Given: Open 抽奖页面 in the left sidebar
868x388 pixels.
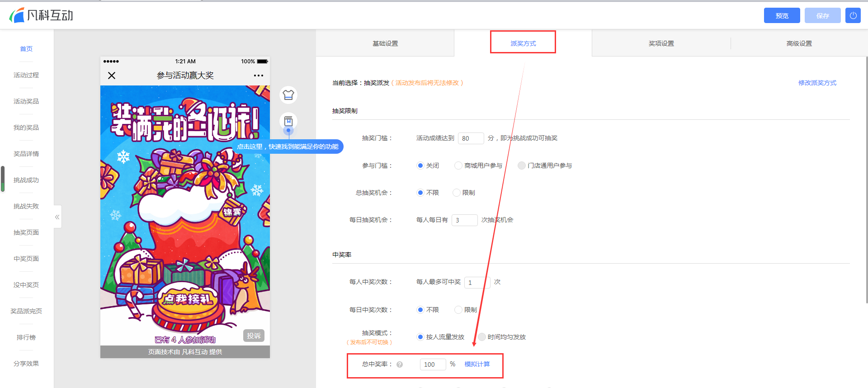Looking at the screenshot, I should [x=26, y=232].
